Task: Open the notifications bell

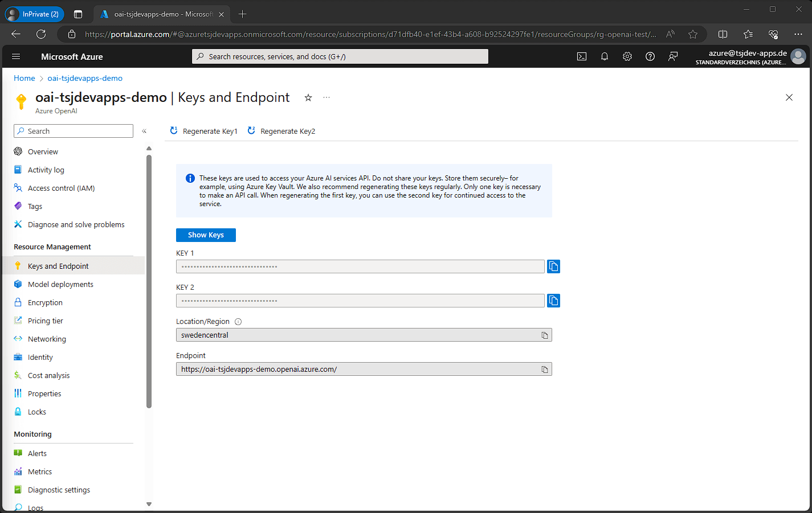Action: (605, 56)
